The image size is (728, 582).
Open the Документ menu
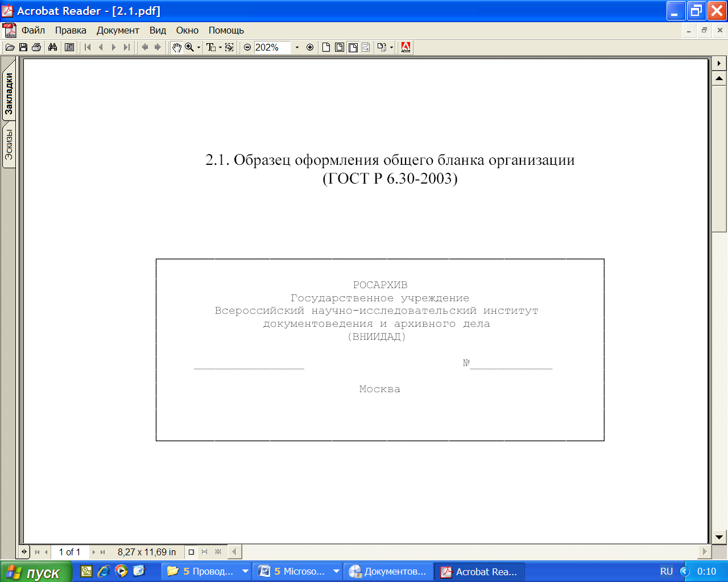click(118, 30)
